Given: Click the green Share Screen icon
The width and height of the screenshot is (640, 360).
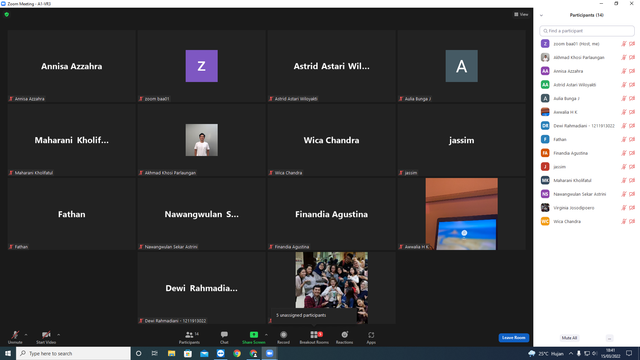Looking at the screenshot, I should (x=253, y=335).
